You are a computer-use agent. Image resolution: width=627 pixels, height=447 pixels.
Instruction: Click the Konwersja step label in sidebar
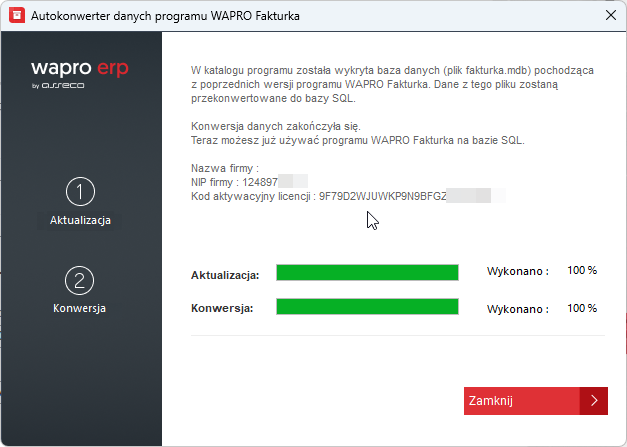pyautogui.click(x=79, y=309)
